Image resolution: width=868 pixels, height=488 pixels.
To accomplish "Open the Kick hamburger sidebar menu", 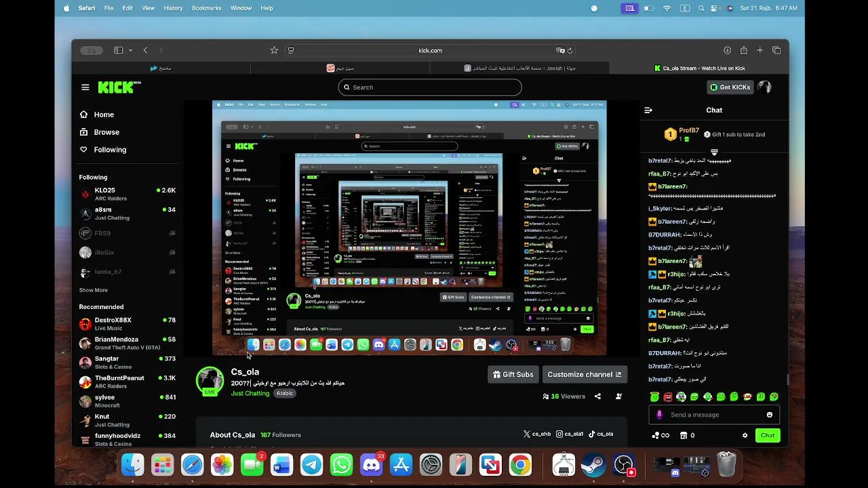I will (85, 87).
